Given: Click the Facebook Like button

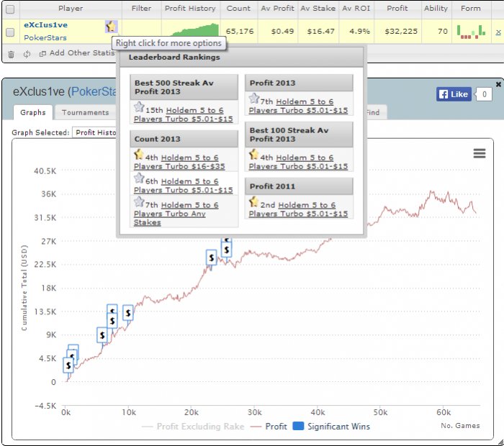Looking at the screenshot, I should click(x=454, y=94).
